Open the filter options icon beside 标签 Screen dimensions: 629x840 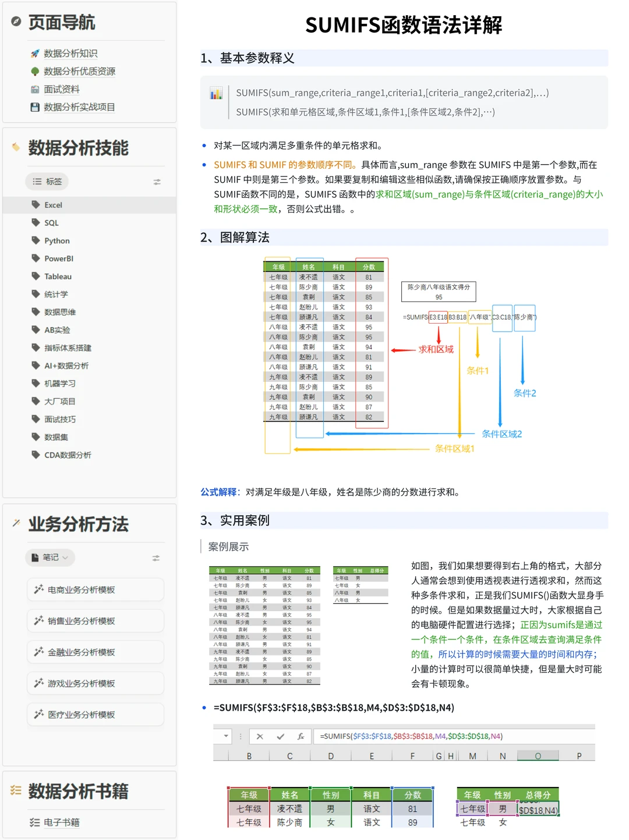pos(157,182)
